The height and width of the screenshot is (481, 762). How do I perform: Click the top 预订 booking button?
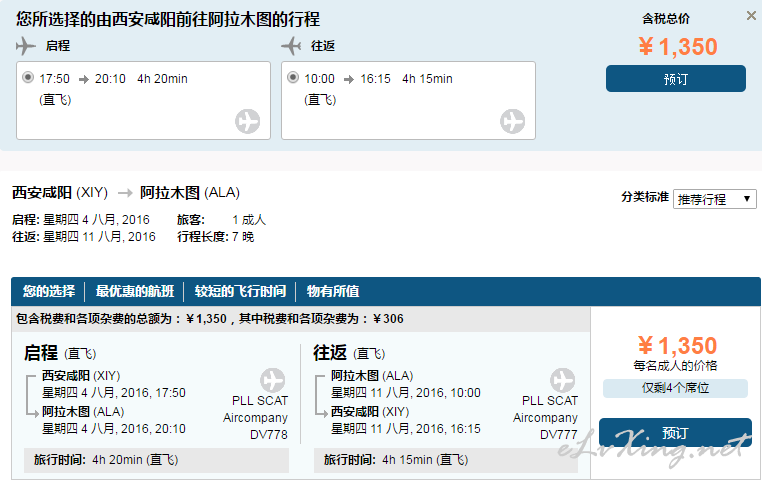[x=675, y=79]
